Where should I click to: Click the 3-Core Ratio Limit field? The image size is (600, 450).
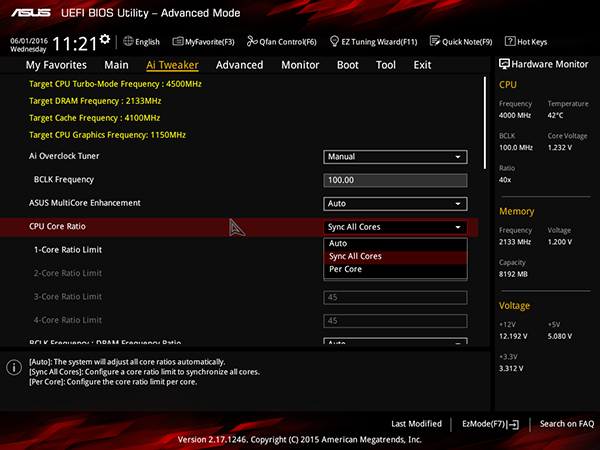click(395, 297)
